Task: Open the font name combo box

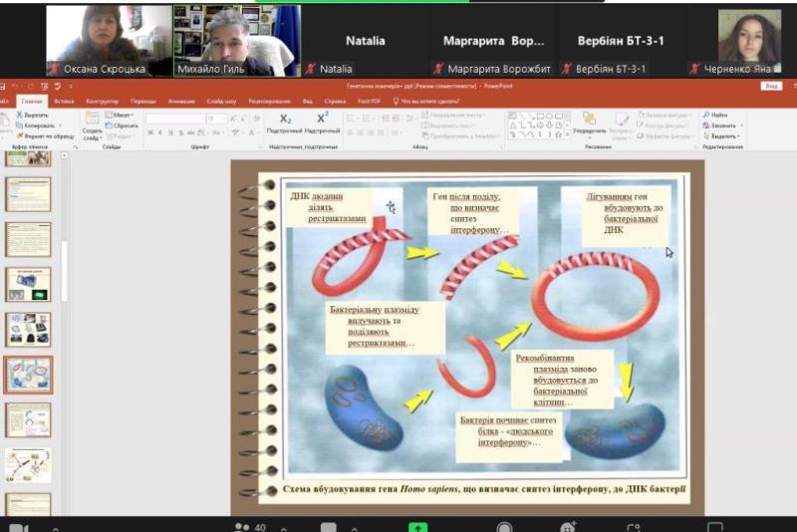Action: [175, 119]
